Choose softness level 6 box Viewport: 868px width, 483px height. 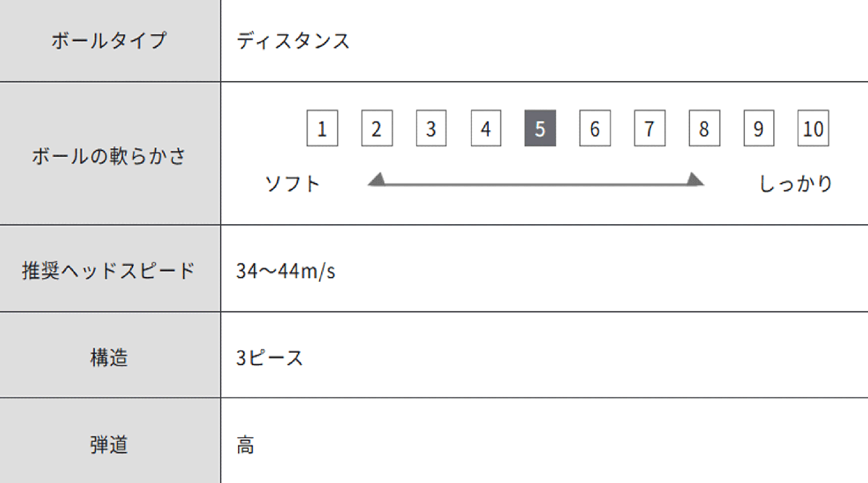point(595,129)
